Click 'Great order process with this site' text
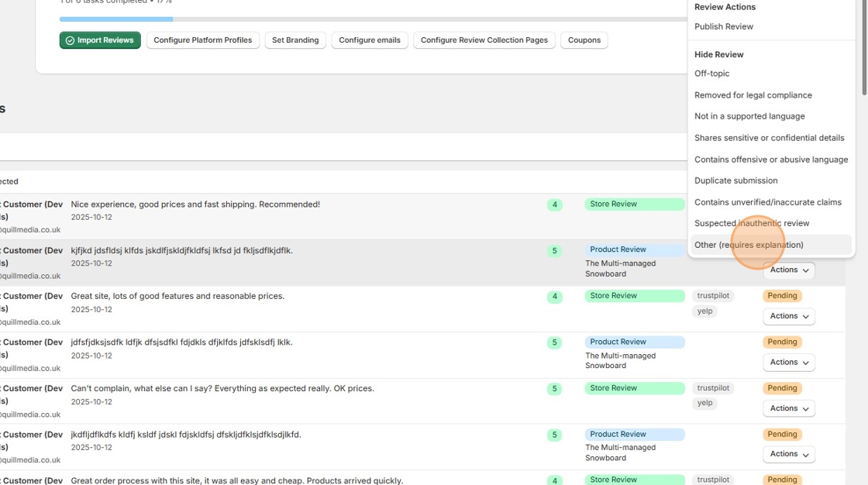Viewport: 868px width, 485px height. (x=237, y=480)
